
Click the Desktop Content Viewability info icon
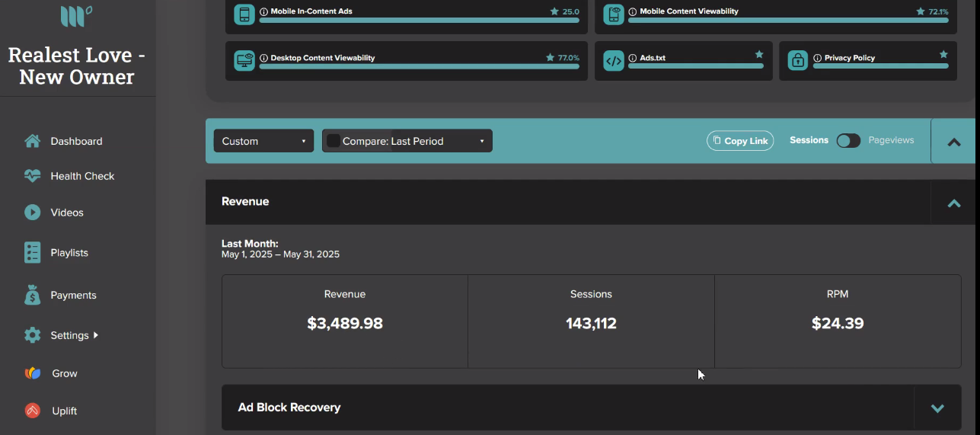point(264,58)
